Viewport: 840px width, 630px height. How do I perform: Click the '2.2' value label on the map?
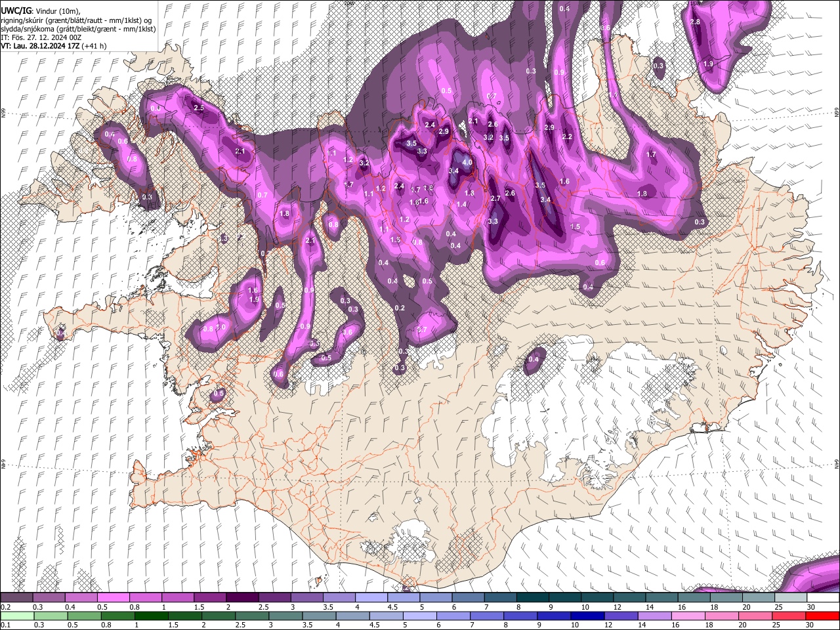[x=568, y=137]
